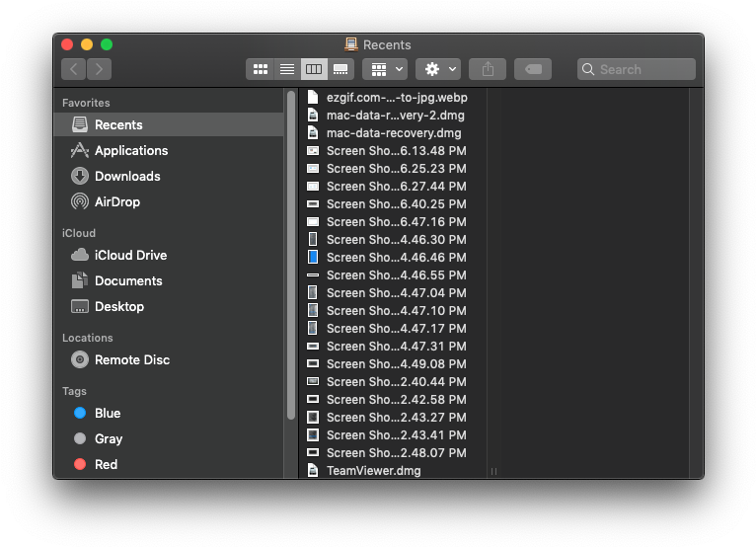Click the Recents sidebar icon

[x=80, y=125]
